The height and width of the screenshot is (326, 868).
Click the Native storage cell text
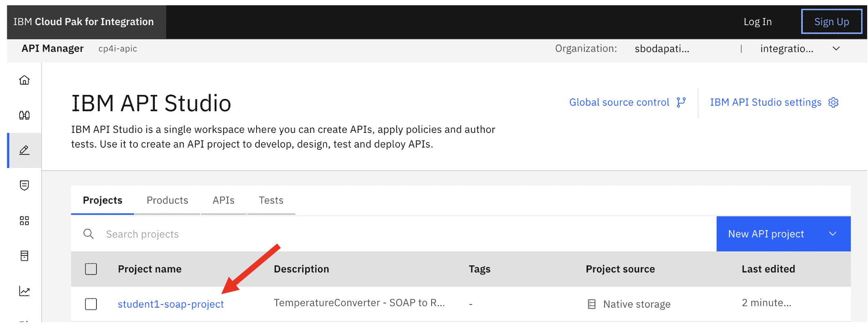pyautogui.click(x=637, y=304)
